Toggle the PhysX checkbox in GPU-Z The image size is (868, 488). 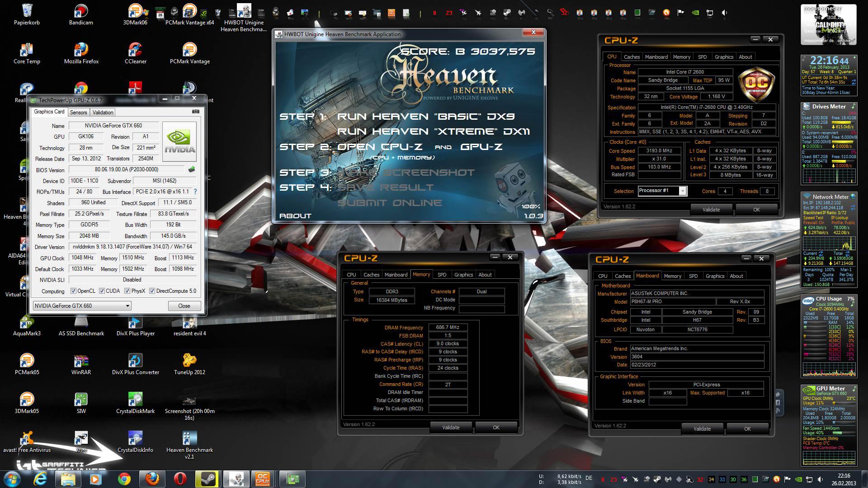[127, 291]
